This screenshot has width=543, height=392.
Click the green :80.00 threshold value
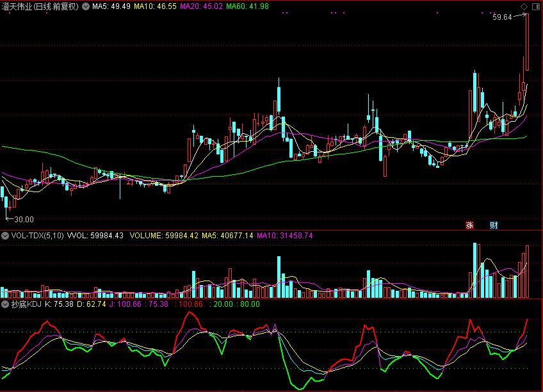click(248, 304)
